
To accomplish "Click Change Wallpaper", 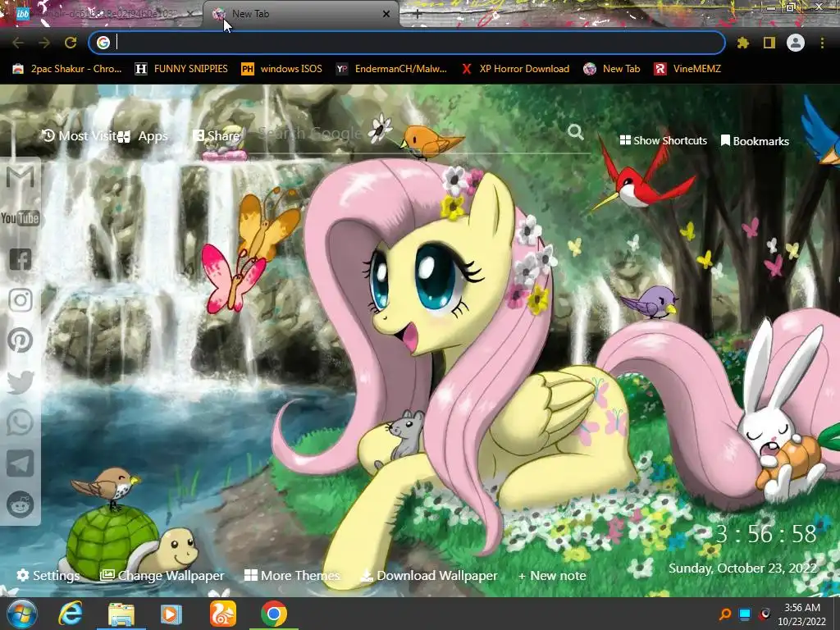I will point(162,575).
